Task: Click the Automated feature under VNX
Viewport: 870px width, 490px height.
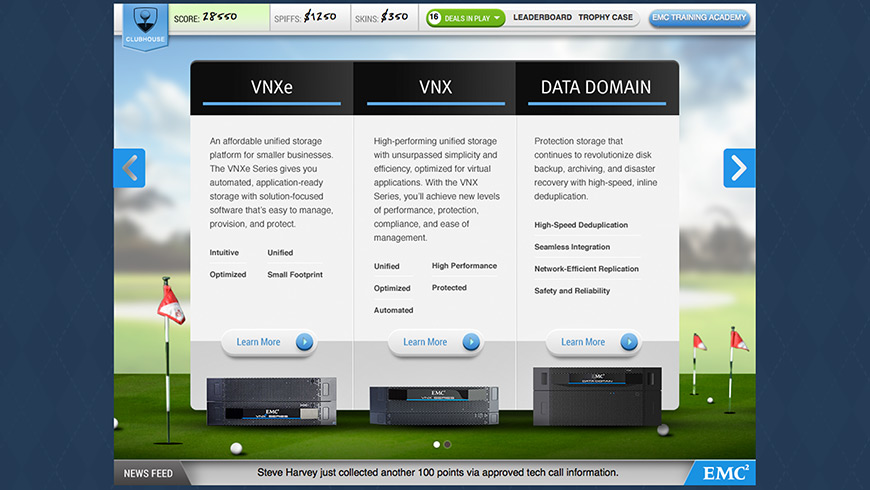Action: point(393,310)
